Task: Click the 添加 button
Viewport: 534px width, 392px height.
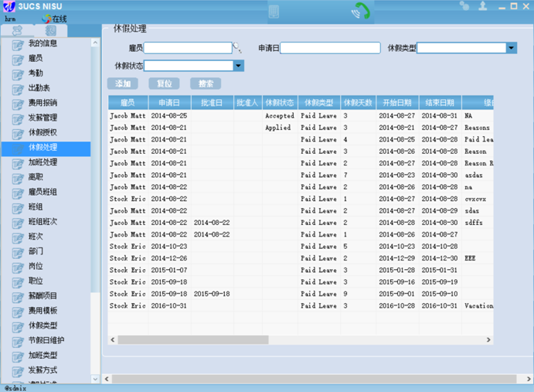Action: (x=123, y=84)
